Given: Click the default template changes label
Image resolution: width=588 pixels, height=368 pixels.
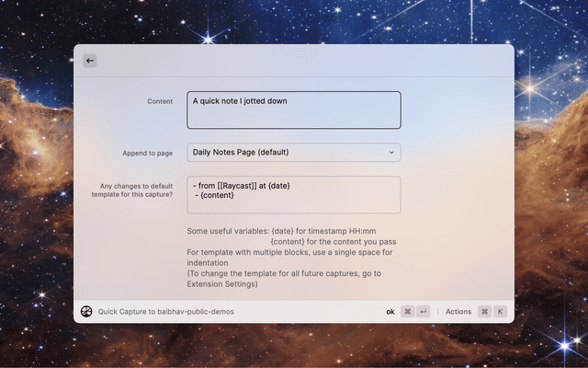Looking at the screenshot, I should point(136,190).
